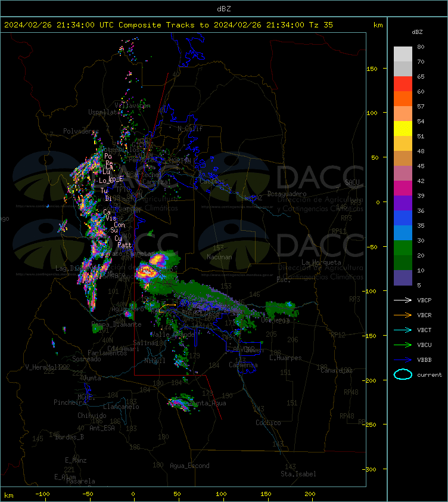Viewport: 448px width, 502px height.
Task: Click the VBCT legend label
Action: (x=424, y=330)
